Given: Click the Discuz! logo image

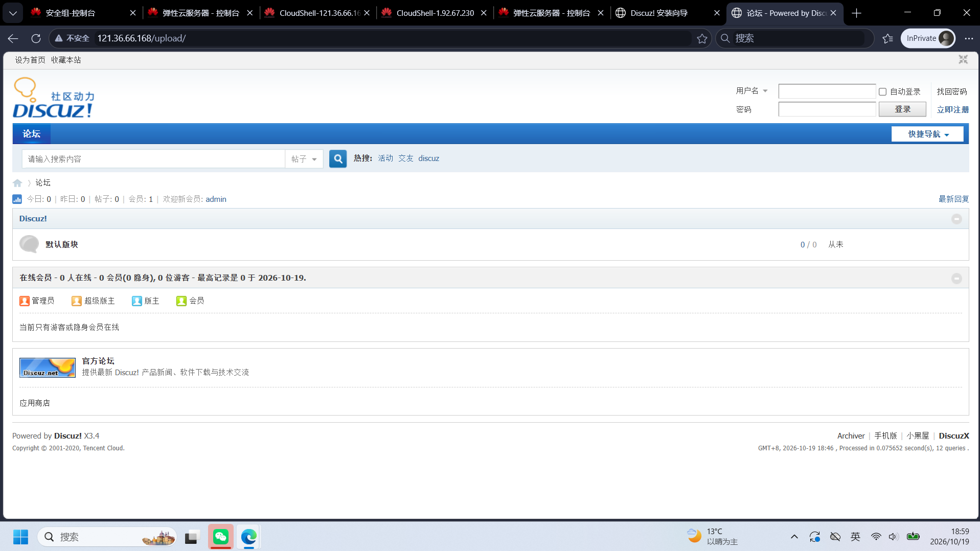Looking at the screenshot, I should [x=53, y=98].
